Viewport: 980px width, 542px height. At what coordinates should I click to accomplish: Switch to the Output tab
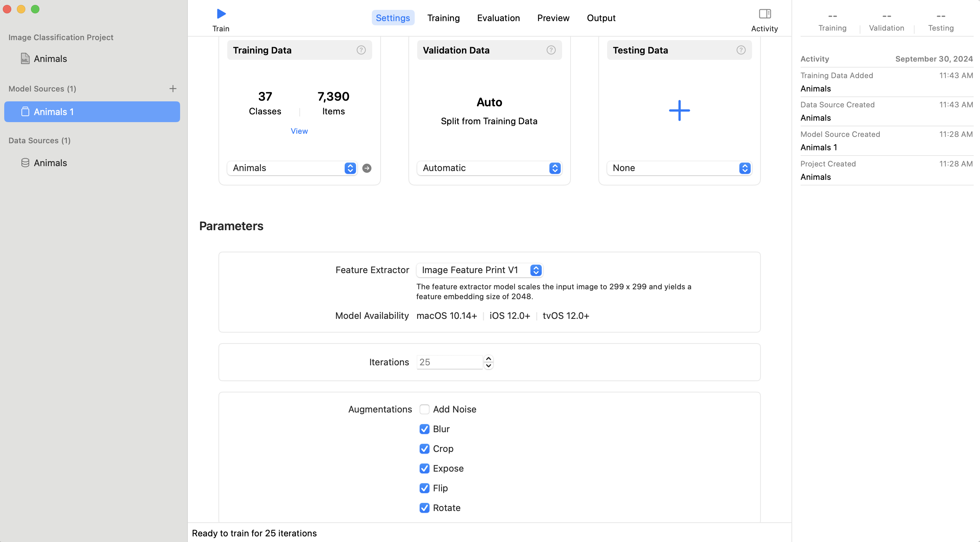[x=601, y=18]
